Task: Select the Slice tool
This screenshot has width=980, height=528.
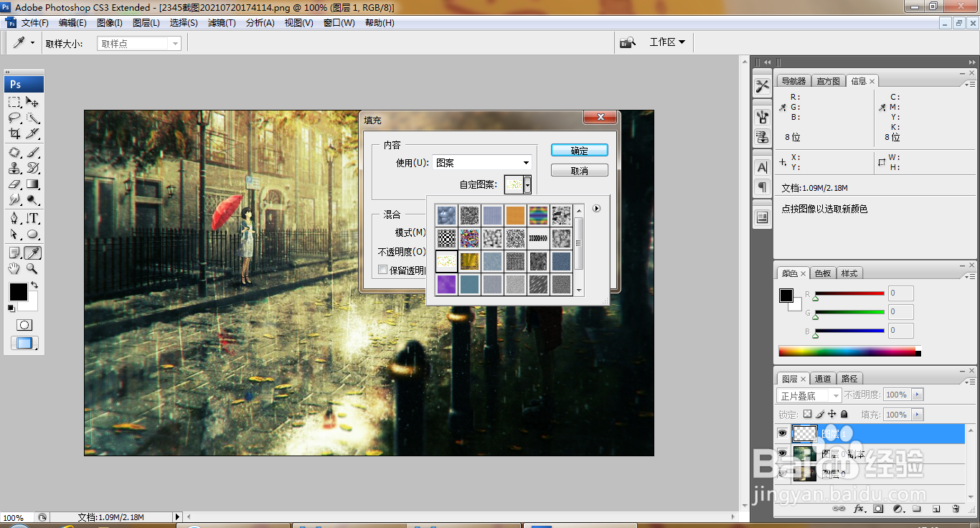Action: [33, 133]
